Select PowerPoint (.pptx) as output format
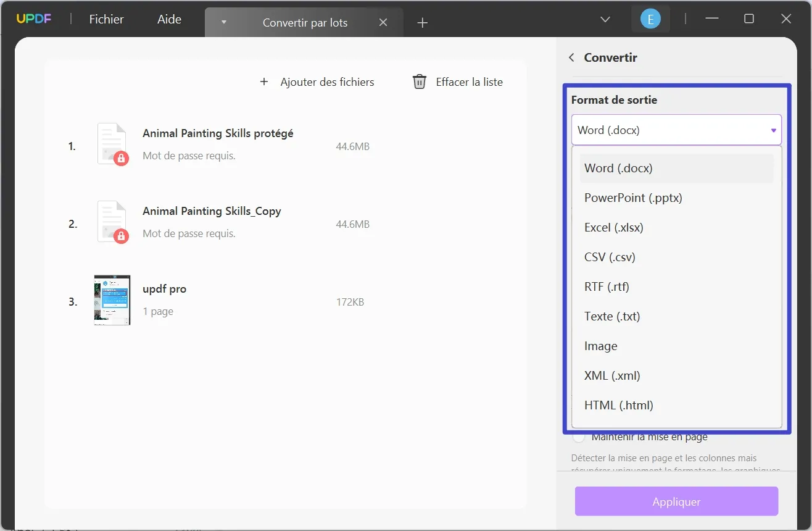Image resolution: width=812 pixels, height=531 pixels. (x=633, y=198)
